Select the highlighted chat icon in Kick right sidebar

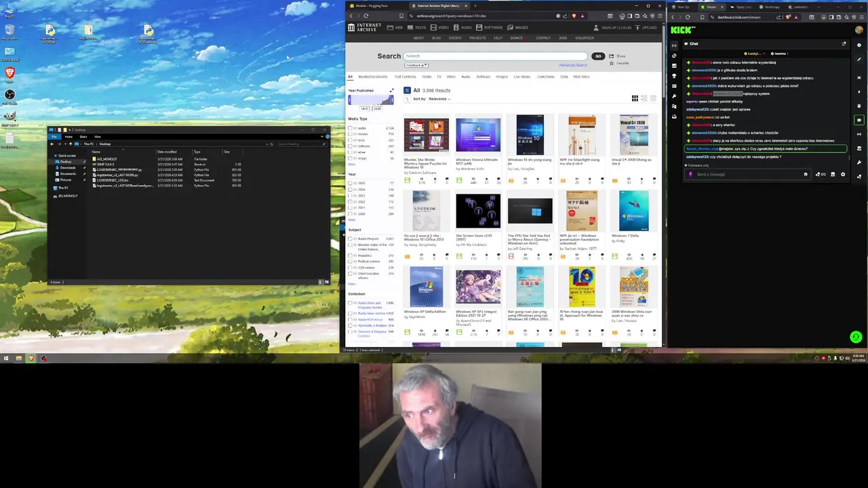tap(859, 120)
